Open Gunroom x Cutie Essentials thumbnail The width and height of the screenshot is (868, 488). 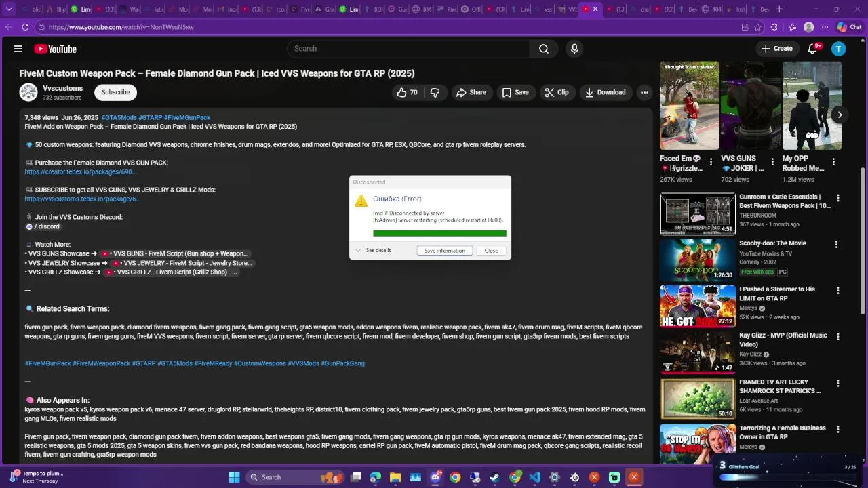click(698, 213)
